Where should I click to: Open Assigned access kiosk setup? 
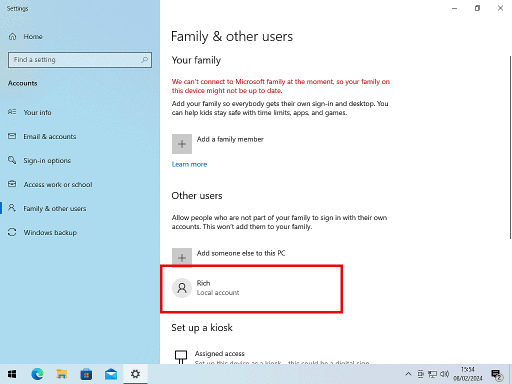(272, 357)
